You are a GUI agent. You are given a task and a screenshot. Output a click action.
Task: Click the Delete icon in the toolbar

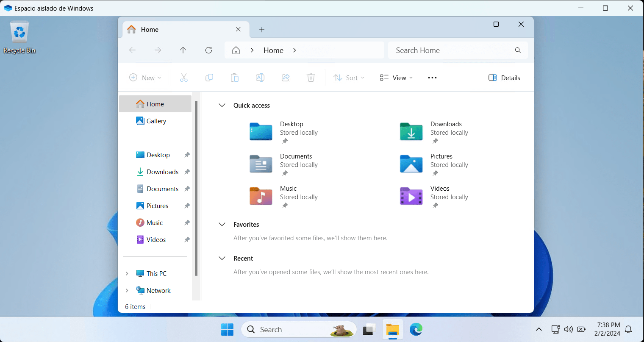coord(311,78)
